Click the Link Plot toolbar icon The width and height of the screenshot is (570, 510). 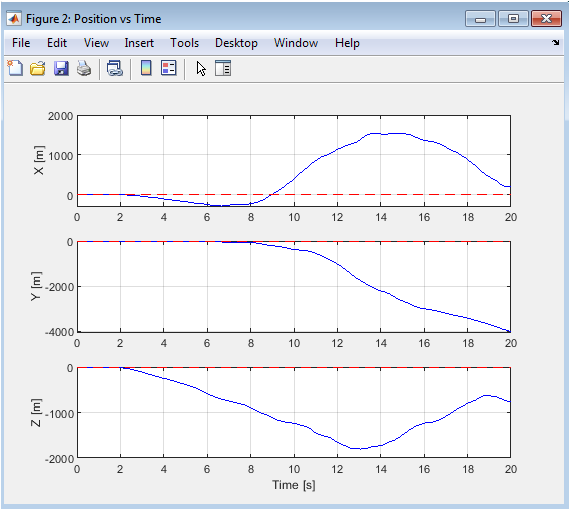click(x=115, y=68)
